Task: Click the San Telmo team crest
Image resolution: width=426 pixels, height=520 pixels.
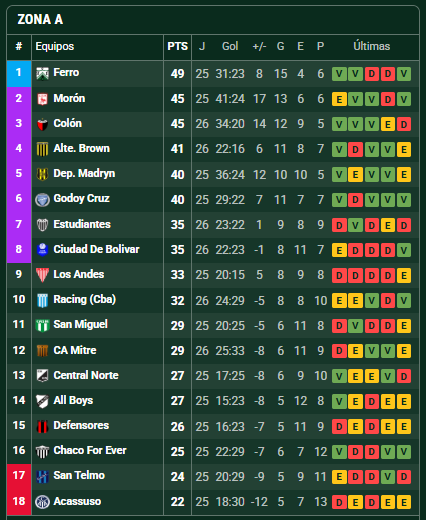Action: (42, 476)
